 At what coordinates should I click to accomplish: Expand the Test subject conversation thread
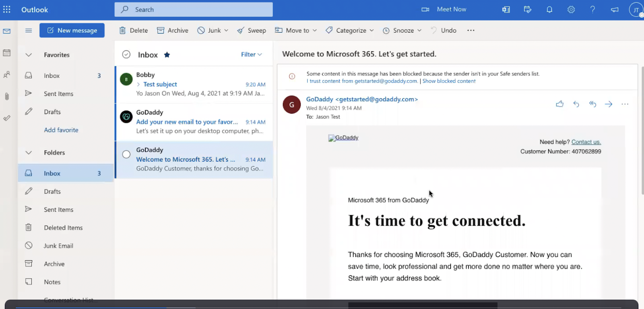[138, 84]
